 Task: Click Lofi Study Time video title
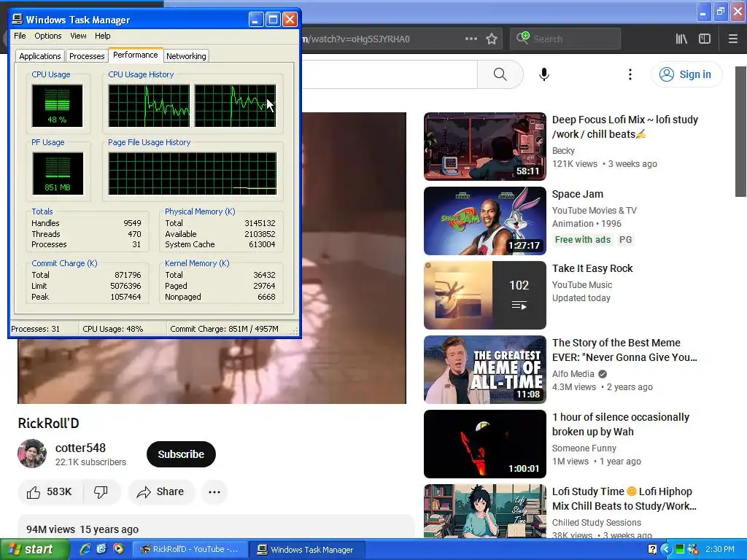tap(624, 499)
